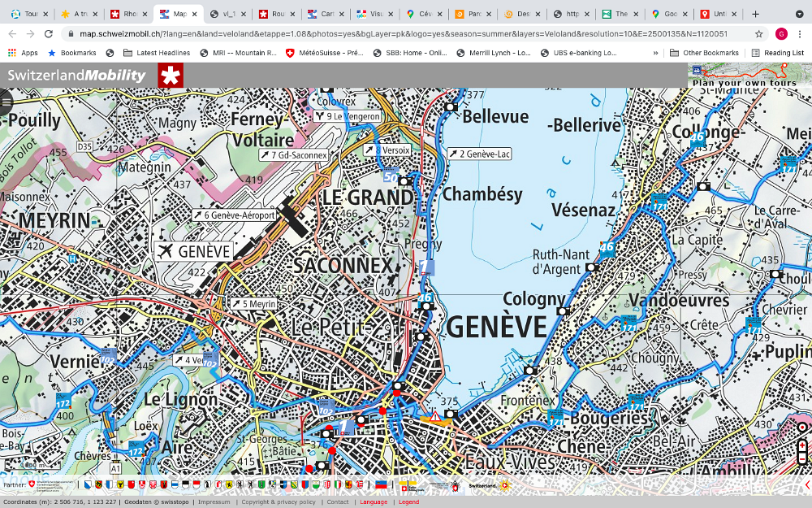Click the zoom in plus button

point(802,445)
